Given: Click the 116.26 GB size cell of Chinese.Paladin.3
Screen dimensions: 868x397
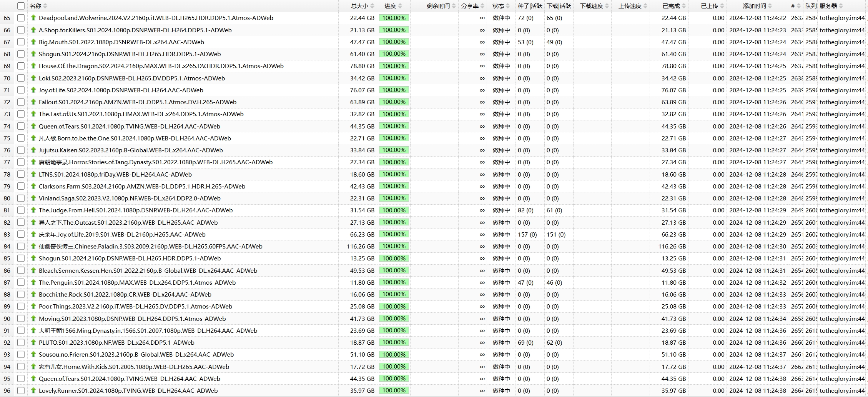Looking at the screenshot, I should pyautogui.click(x=360, y=246).
